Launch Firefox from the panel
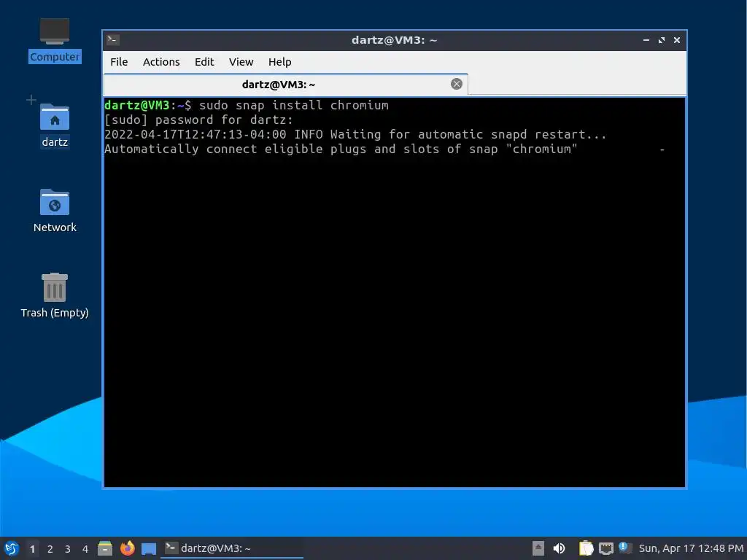Viewport: 747px width, 560px height. pos(127,548)
